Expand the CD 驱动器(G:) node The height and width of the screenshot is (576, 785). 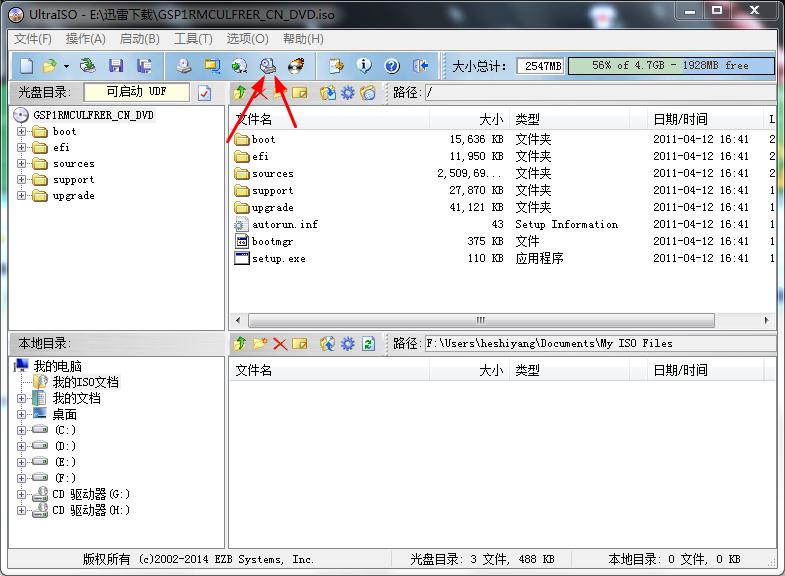tap(21, 494)
